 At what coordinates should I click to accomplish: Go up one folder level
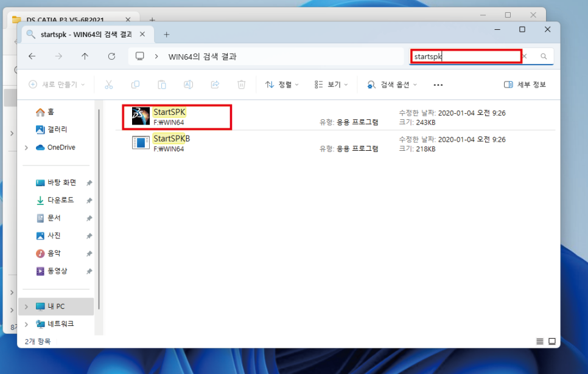click(85, 56)
